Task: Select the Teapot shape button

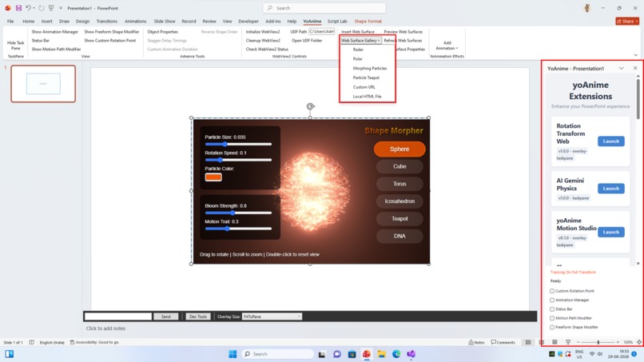Action: point(400,219)
